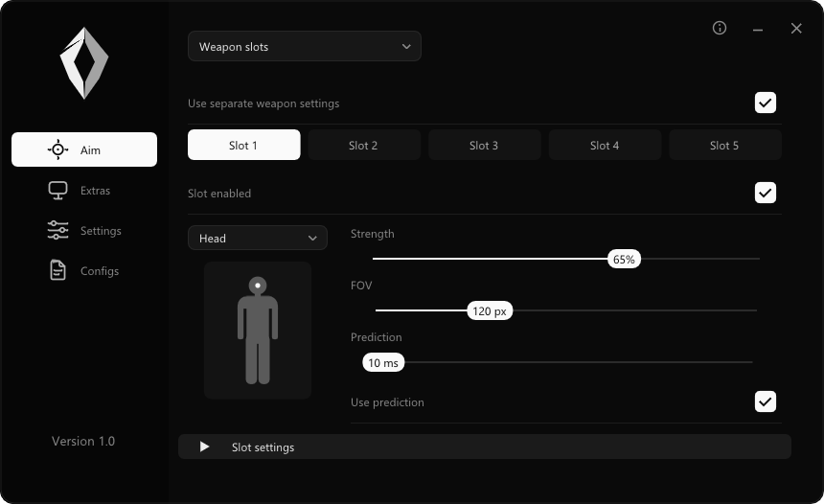The width and height of the screenshot is (824, 504).
Task: Open the Configs section
Action: click(84, 270)
